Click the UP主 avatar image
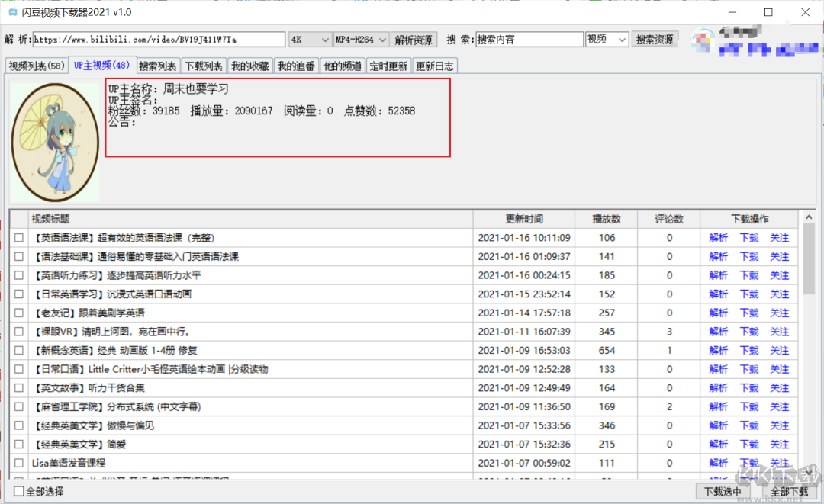Image resolution: width=824 pixels, height=504 pixels. (56, 142)
